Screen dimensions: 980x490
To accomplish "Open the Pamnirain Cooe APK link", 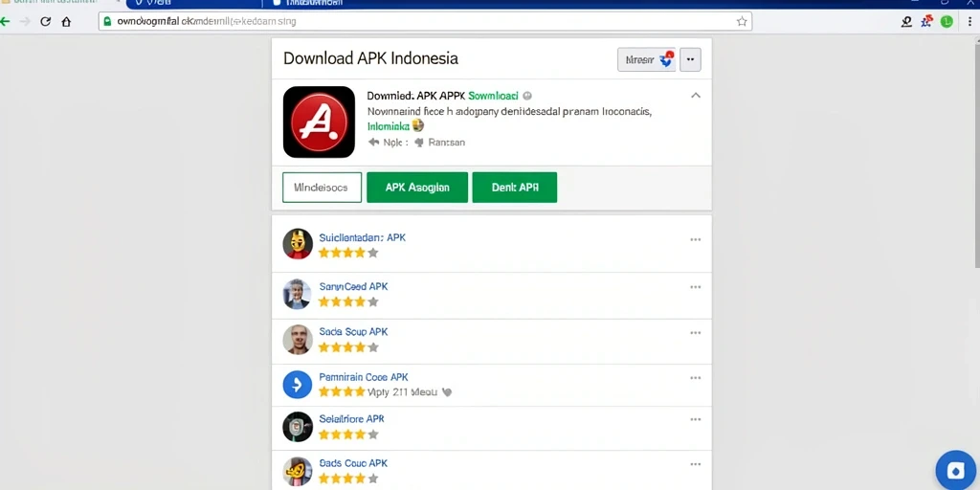I will click(x=363, y=377).
